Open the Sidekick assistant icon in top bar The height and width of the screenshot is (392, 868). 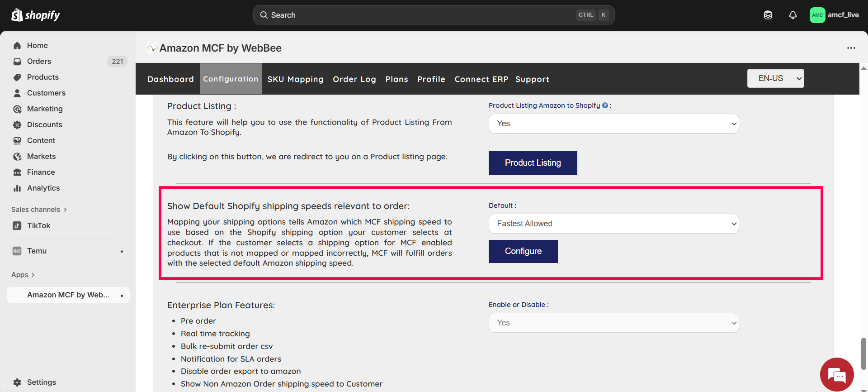tap(768, 15)
